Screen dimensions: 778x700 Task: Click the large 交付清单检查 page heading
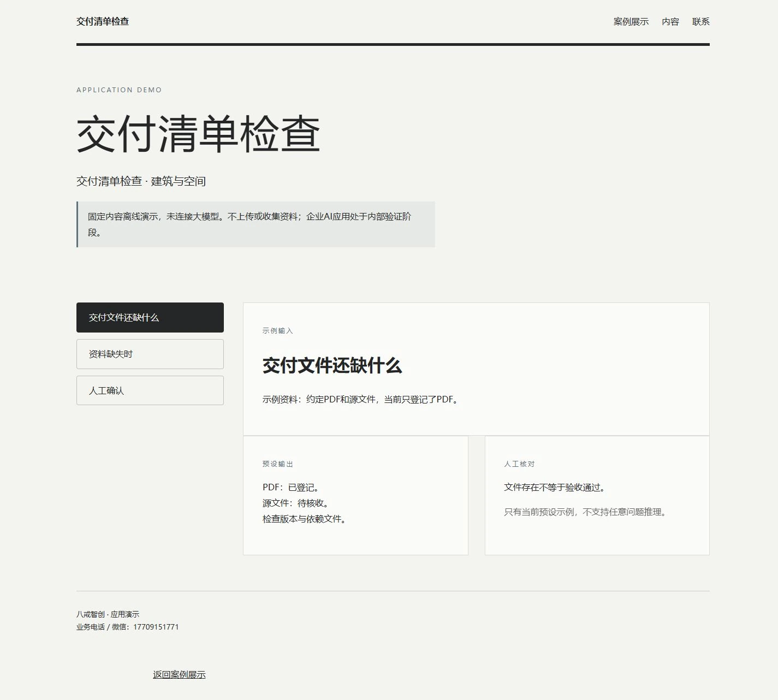[198, 134]
